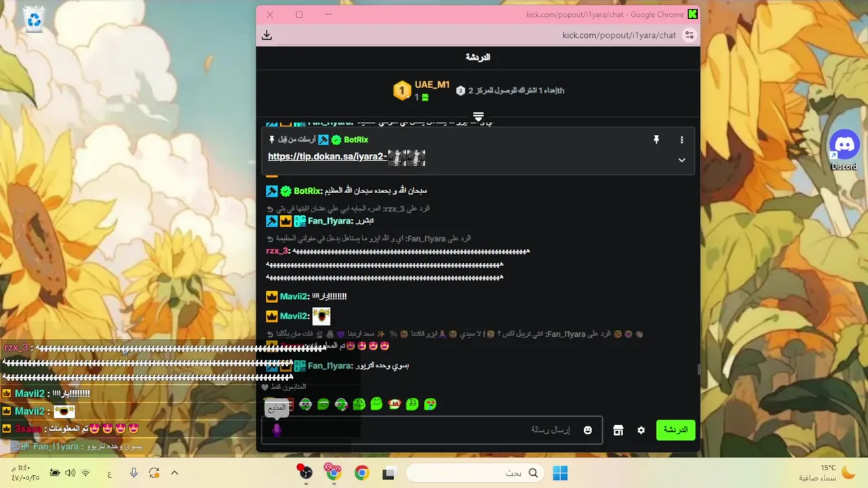Open the emoji picker smiley
Image resolution: width=868 pixels, height=488 pixels.
pos(588,430)
